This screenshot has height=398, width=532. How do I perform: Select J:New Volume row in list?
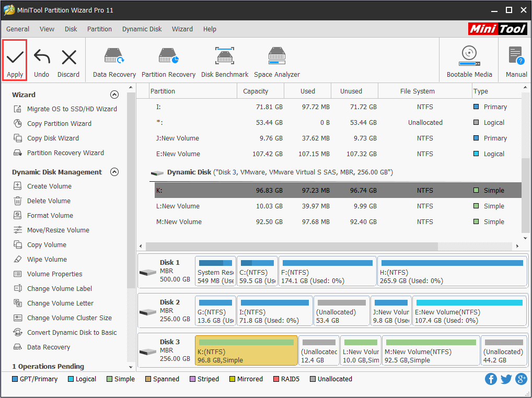pos(338,138)
